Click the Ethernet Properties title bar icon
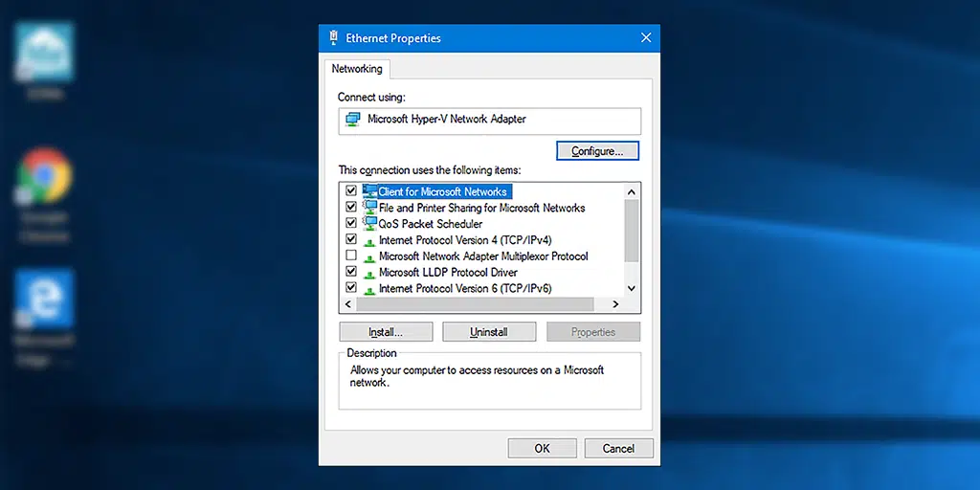 click(333, 38)
